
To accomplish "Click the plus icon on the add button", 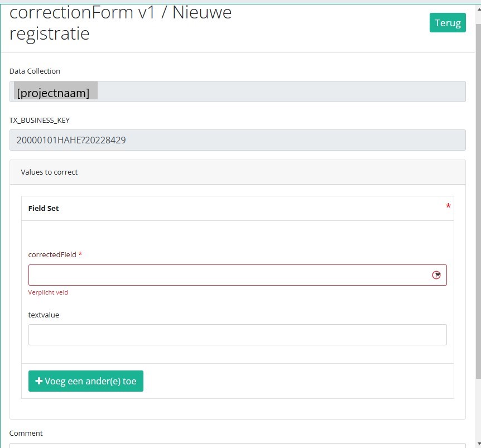I will click(x=39, y=381).
